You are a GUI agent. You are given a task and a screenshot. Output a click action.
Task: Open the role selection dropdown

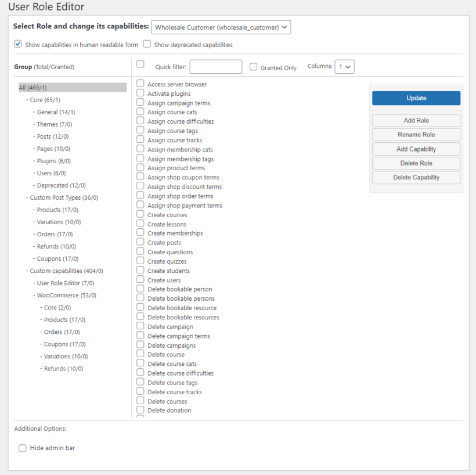tap(221, 27)
